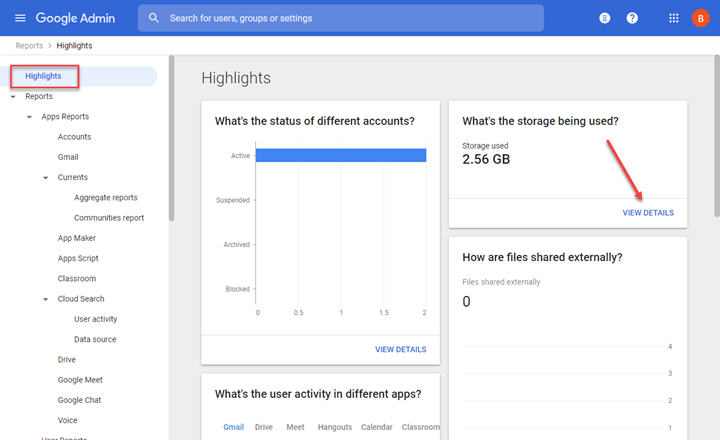Open the Gmail report in sidebar
Screen dimensions: 720x440
[68, 157]
